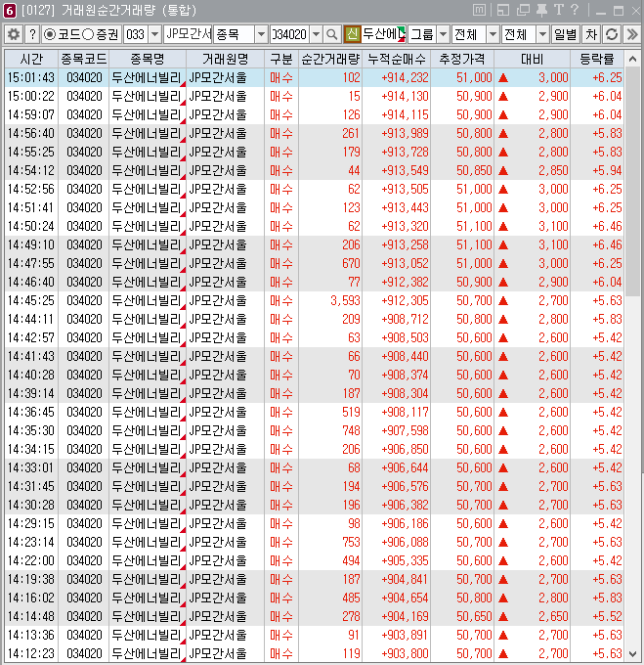The height and width of the screenshot is (665, 644).
Task: Click the layout window icon in title bar
Action: [503, 10]
